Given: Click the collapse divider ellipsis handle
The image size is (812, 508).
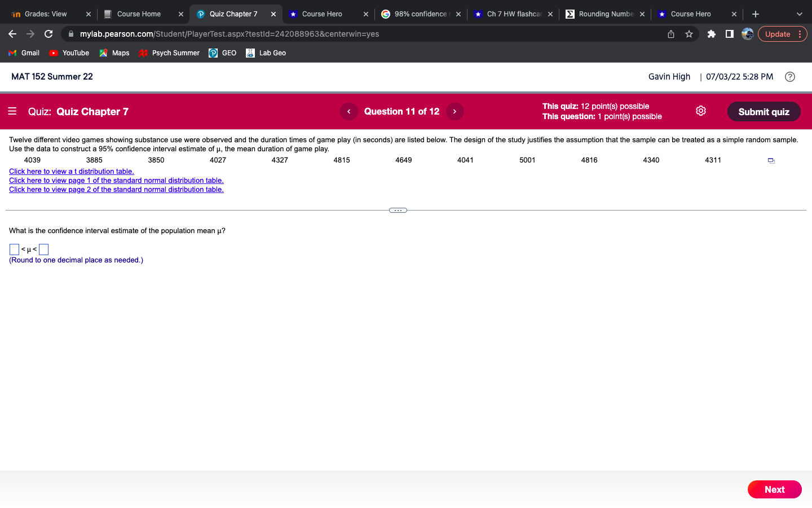Looking at the screenshot, I should 398,211.
